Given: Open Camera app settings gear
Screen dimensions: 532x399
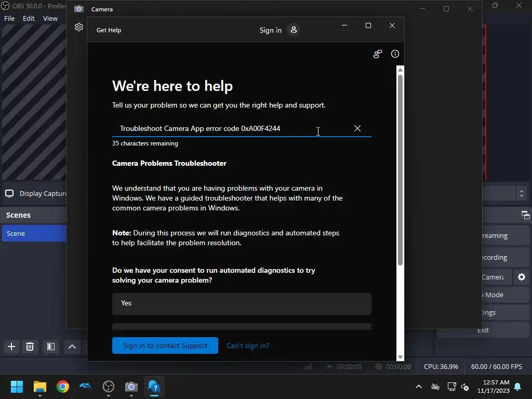Looking at the screenshot, I should click(79, 27).
